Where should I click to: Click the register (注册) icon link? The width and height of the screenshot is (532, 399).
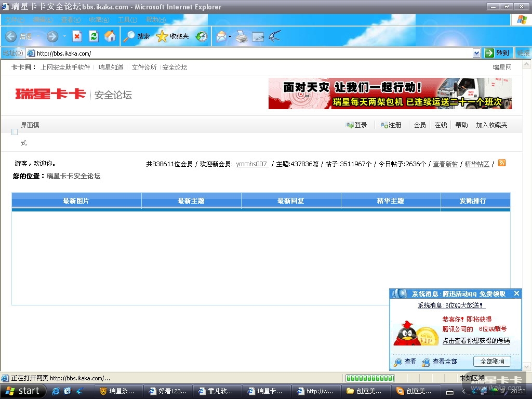tap(391, 125)
